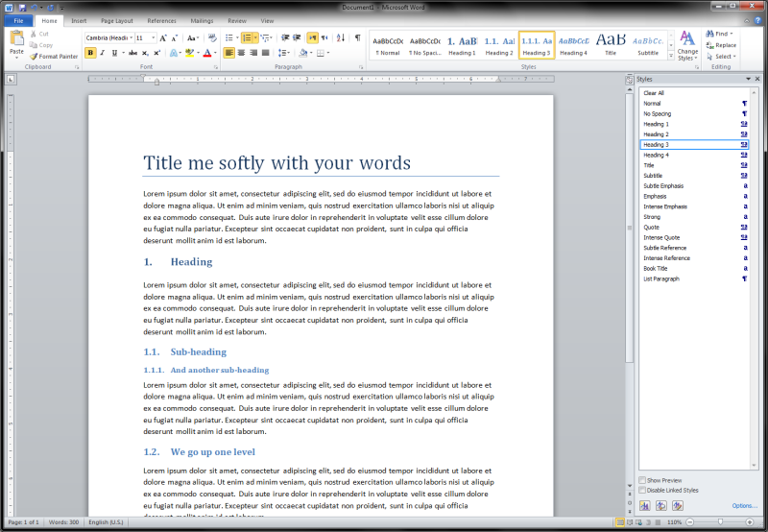This screenshot has height=532, width=768.
Task: Switch to the Page Layout tab
Action: 117,20
